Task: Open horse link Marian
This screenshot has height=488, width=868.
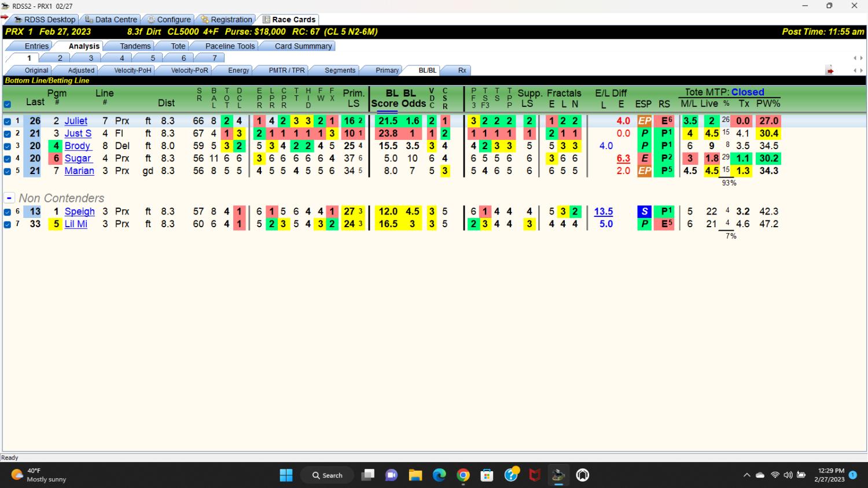Action: pos(79,171)
